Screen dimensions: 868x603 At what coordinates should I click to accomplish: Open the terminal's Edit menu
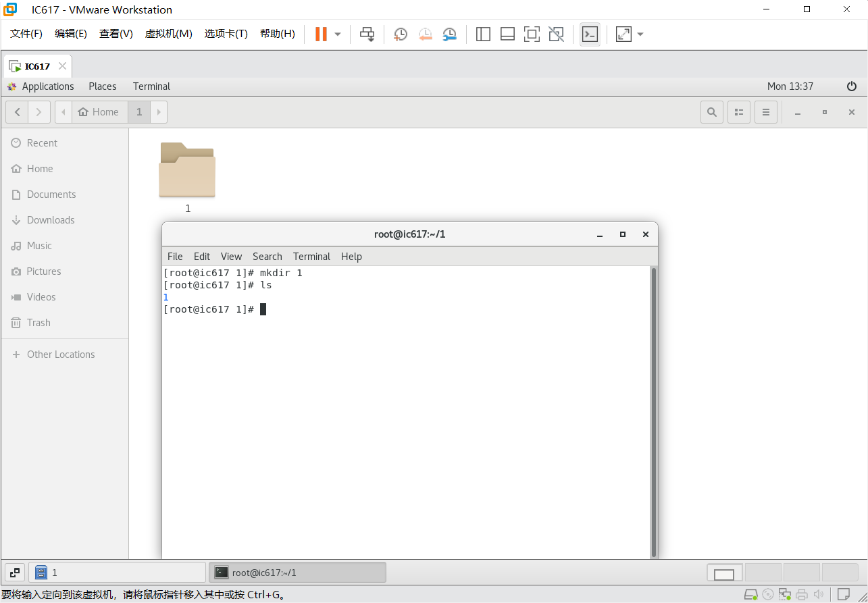[x=202, y=257]
